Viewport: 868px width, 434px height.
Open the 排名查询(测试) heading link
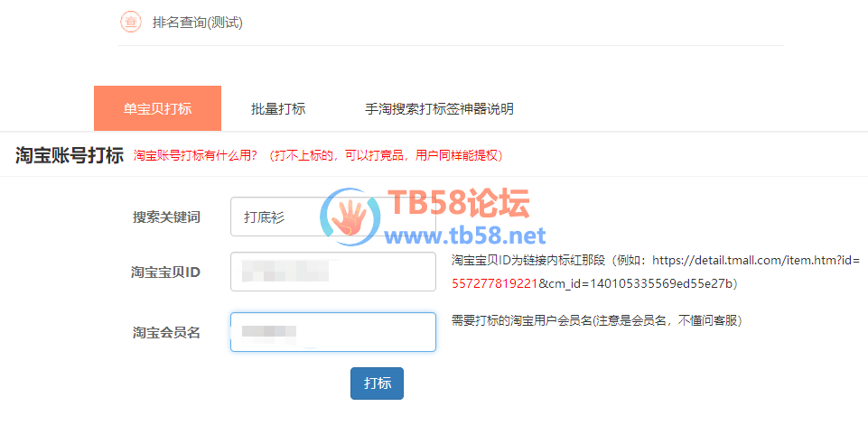pyautogui.click(x=197, y=23)
